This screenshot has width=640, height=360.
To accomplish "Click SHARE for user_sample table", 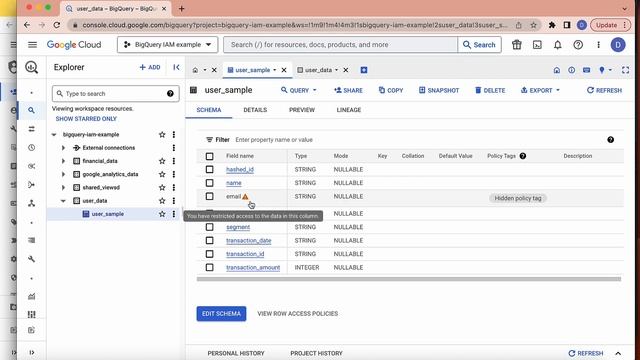I will [348, 90].
